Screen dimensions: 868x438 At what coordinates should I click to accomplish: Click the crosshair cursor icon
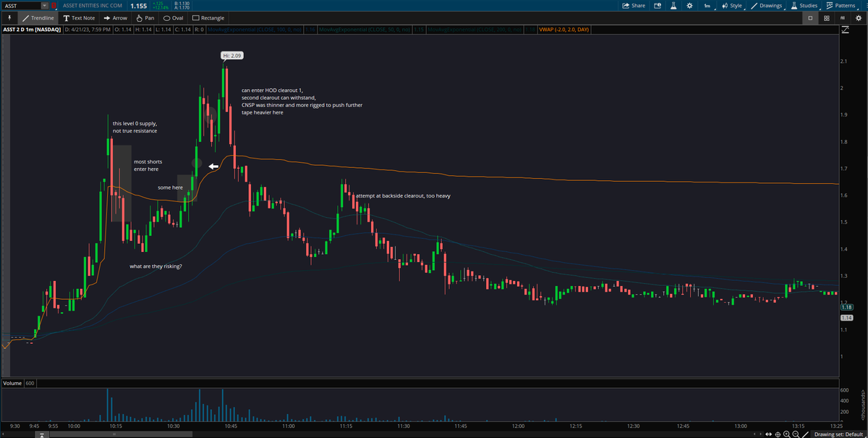click(778, 434)
